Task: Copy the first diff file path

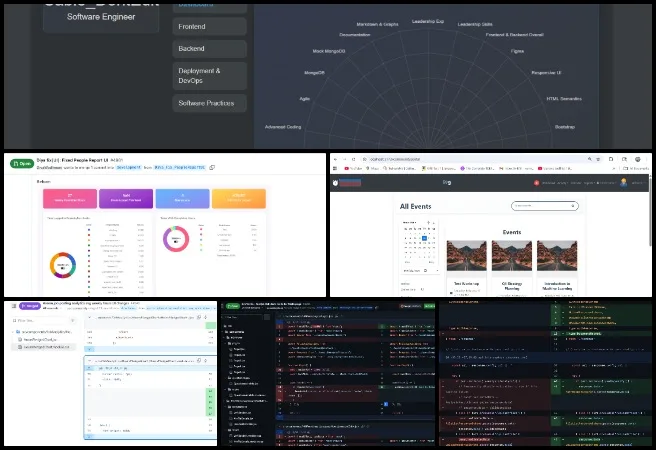Action: click(199, 317)
